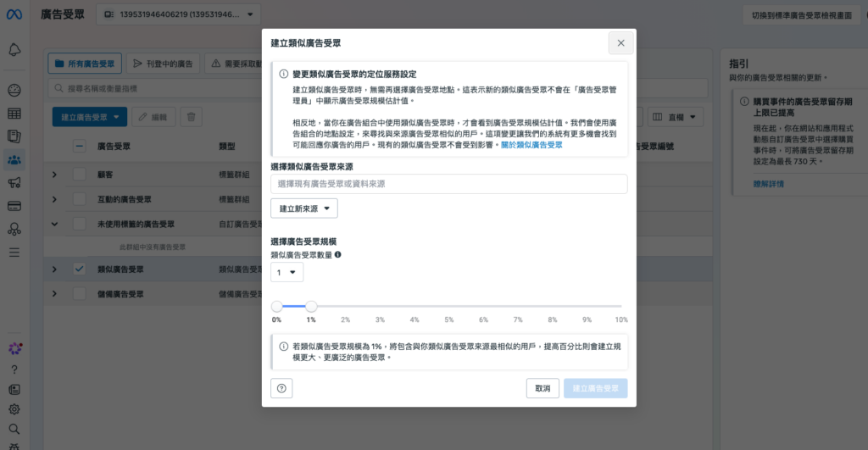
Task: Select the Audiences people icon
Action: (x=14, y=160)
